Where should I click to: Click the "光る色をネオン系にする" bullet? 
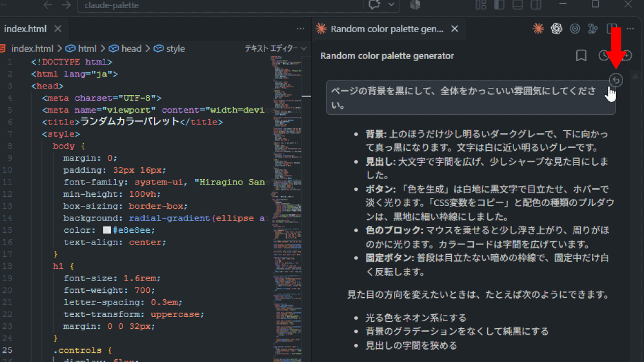pyautogui.click(x=416, y=318)
